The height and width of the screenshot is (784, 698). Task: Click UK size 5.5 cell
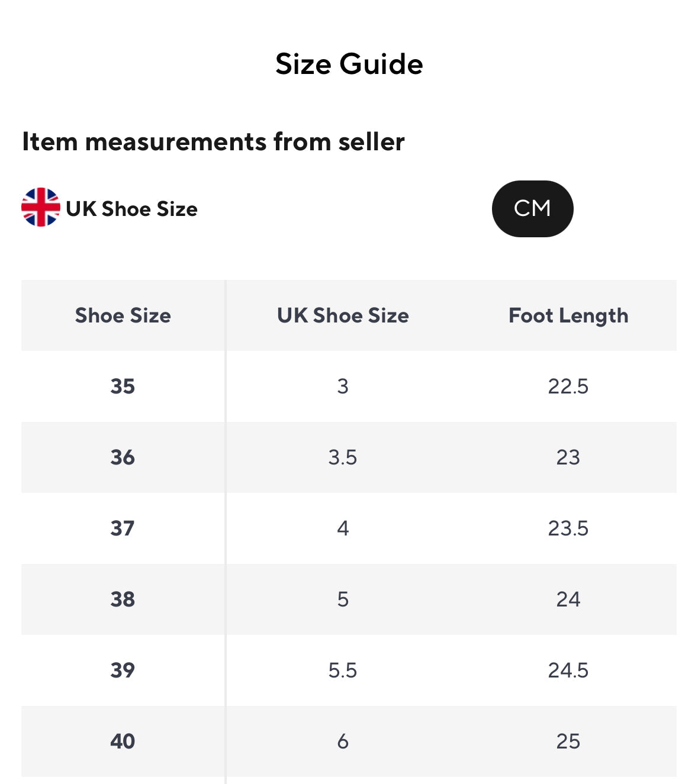(x=343, y=670)
